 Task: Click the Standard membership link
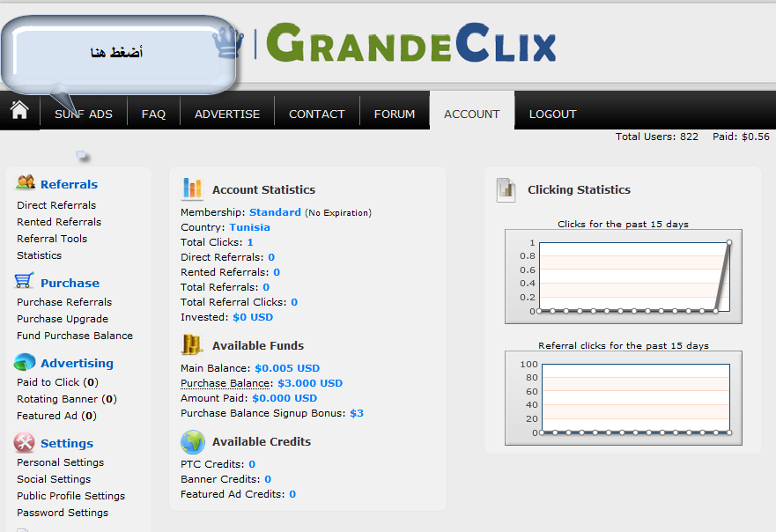coord(275,212)
